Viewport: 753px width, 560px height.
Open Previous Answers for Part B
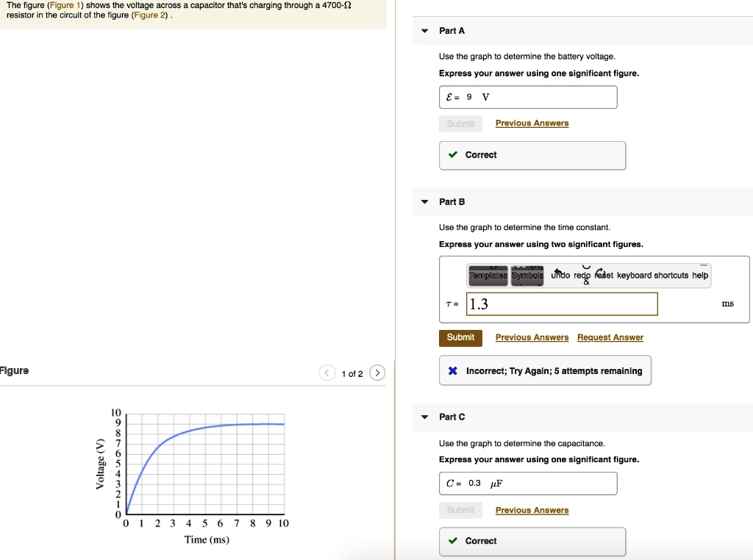(532, 337)
